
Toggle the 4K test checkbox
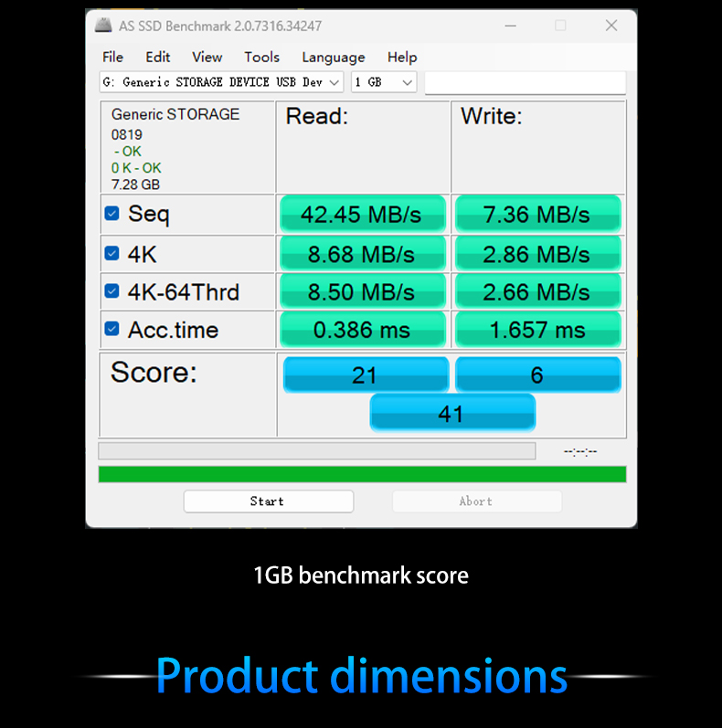[x=111, y=253]
